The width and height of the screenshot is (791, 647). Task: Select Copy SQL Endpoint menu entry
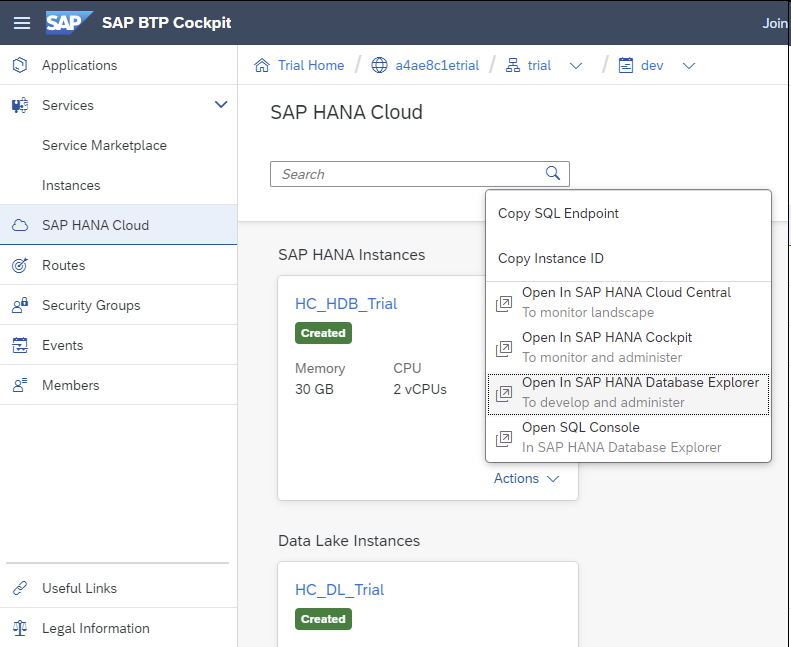[558, 213]
